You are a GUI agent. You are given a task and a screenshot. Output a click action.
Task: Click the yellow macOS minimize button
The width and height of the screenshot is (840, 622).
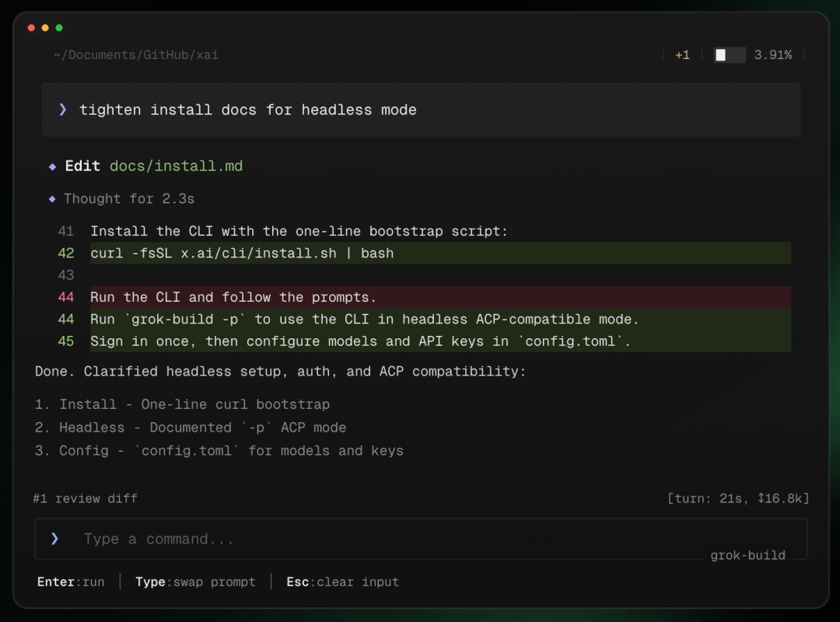coord(46,28)
